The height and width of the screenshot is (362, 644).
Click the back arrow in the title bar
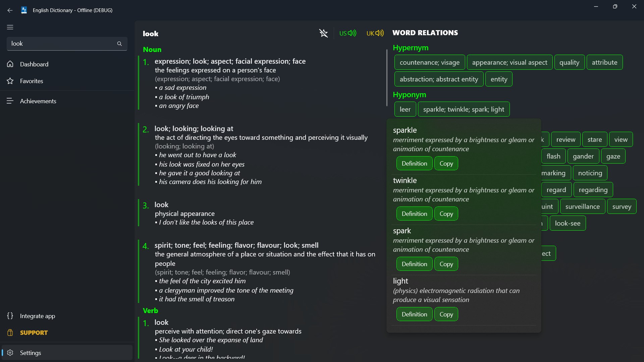pos(10,10)
